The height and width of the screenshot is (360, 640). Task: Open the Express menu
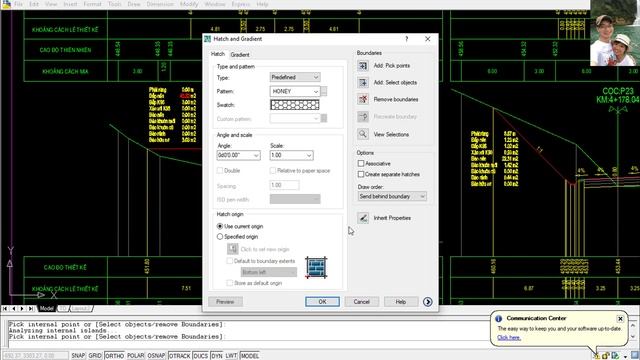241,4
